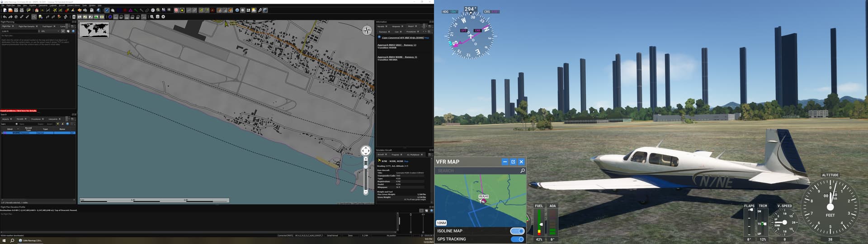The image size is (868, 244).
Task: Close the Fuel Report tab with its X
Action: [55, 26]
